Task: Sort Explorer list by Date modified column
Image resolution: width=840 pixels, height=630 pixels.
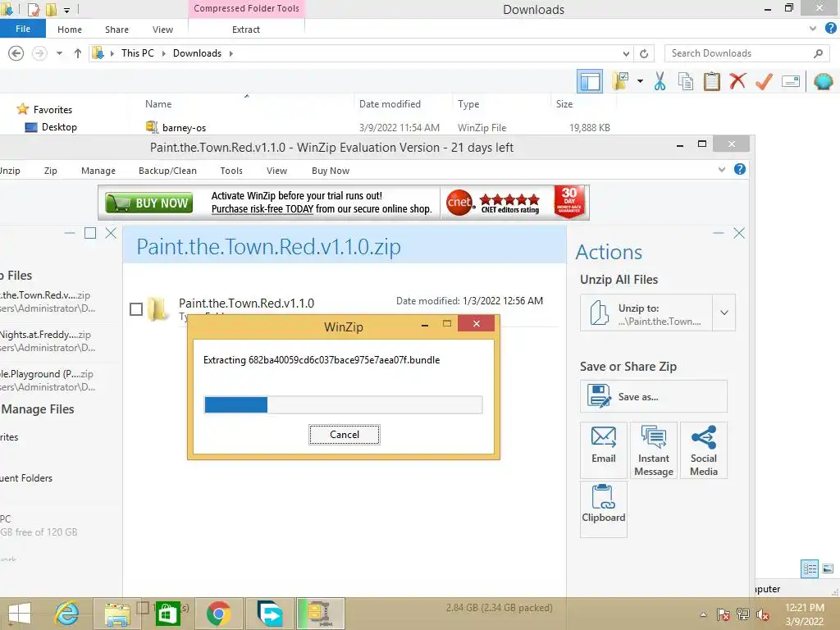Action: pos(390,104)
